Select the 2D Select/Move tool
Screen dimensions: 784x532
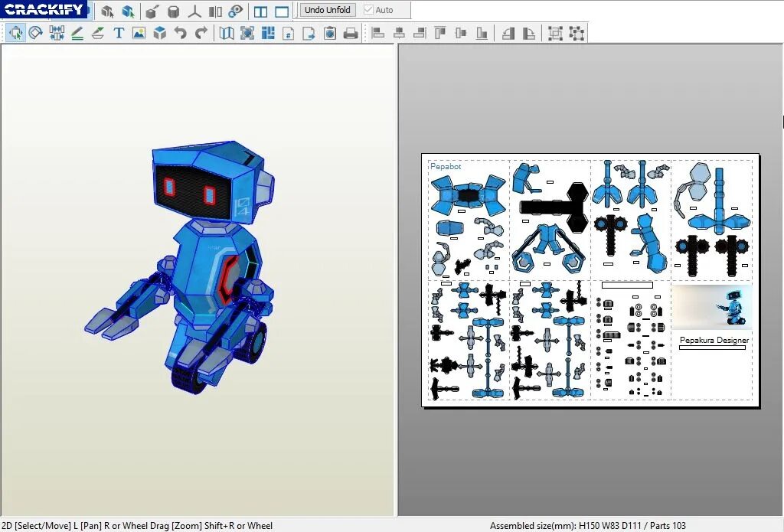click(x=15, y=33)
